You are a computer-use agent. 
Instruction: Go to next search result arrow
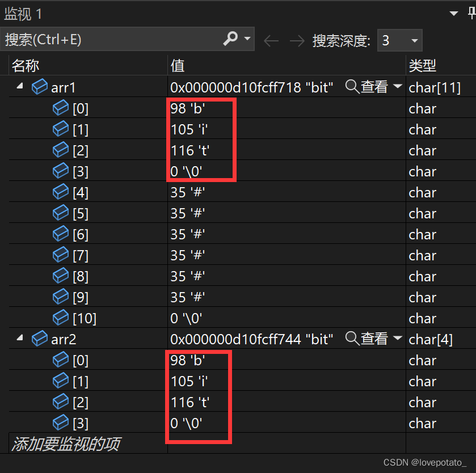pyautogui.click(x=297, y=41)
